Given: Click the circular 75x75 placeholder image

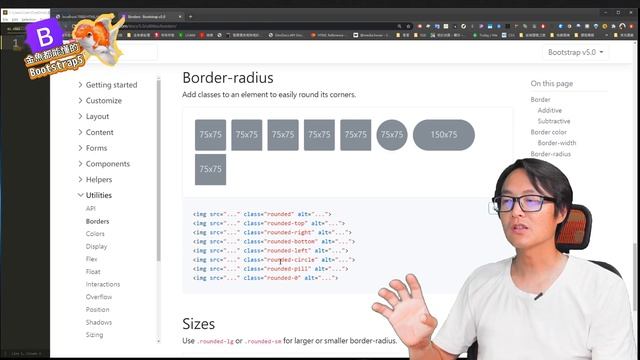Looking at the screenshot, I should (392, 135).
